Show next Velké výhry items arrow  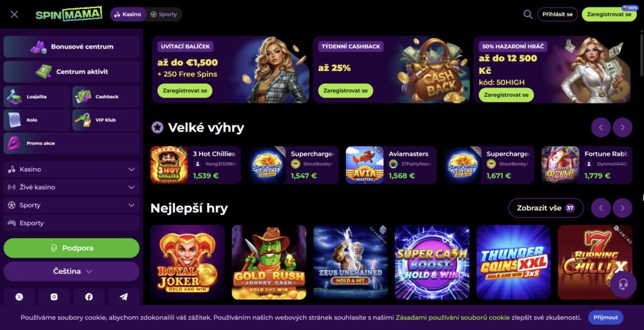point(622,128)
